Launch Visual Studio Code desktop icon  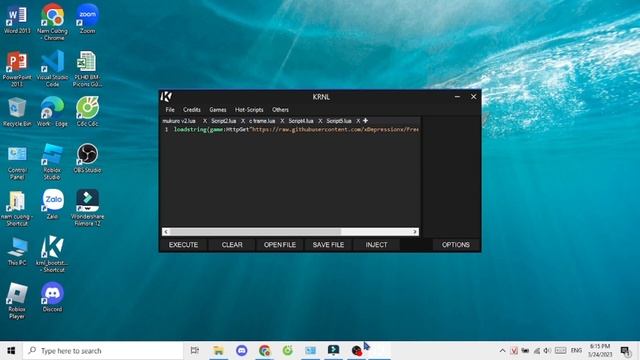(52, 69)
